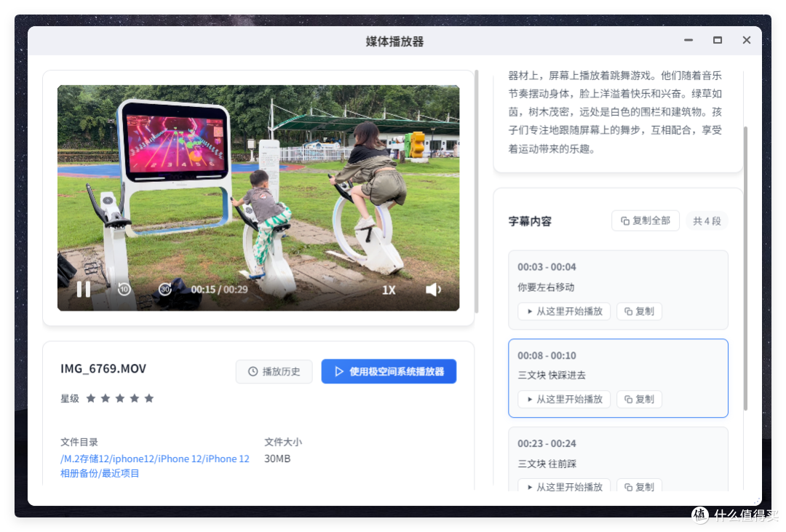Screen dimensions: 786x532
Task: Click the left panel vertical scrollbar
Action: point(476,191)
